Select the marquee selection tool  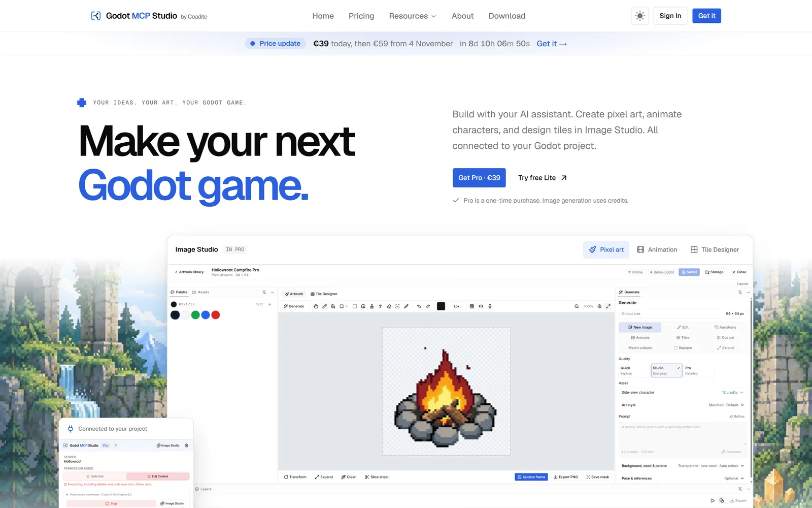(355, 306)
